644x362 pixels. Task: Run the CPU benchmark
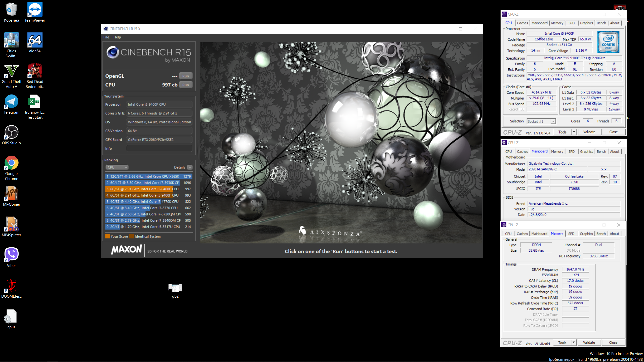click(x=186, y=85)
